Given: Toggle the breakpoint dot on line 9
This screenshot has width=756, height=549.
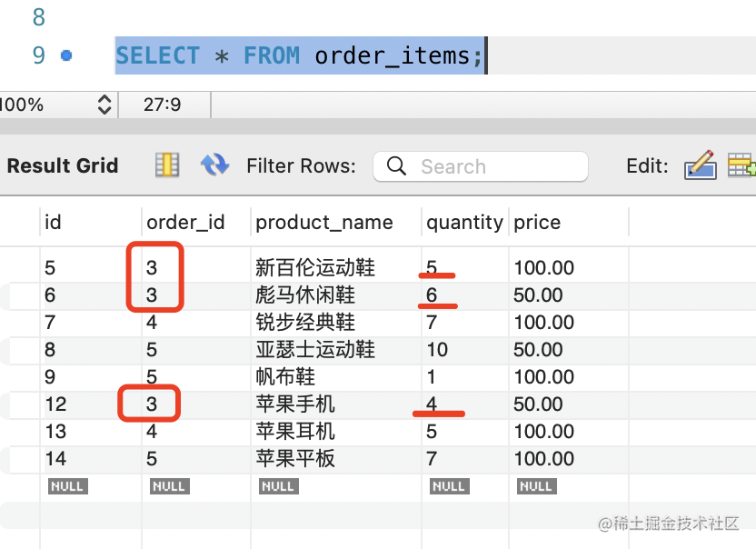Looking at the screenshot, I should pyautogui.click(x=66, y=55).
